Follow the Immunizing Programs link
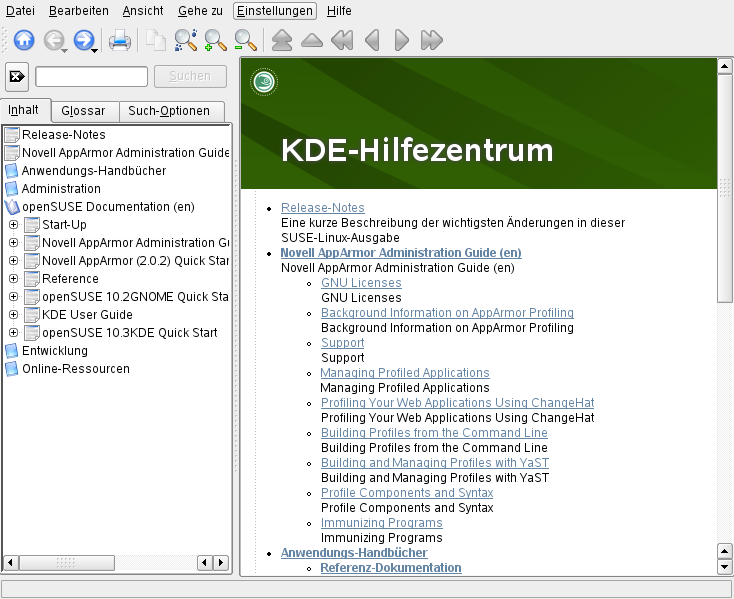734x599 pixels. (x=381, y=523)
